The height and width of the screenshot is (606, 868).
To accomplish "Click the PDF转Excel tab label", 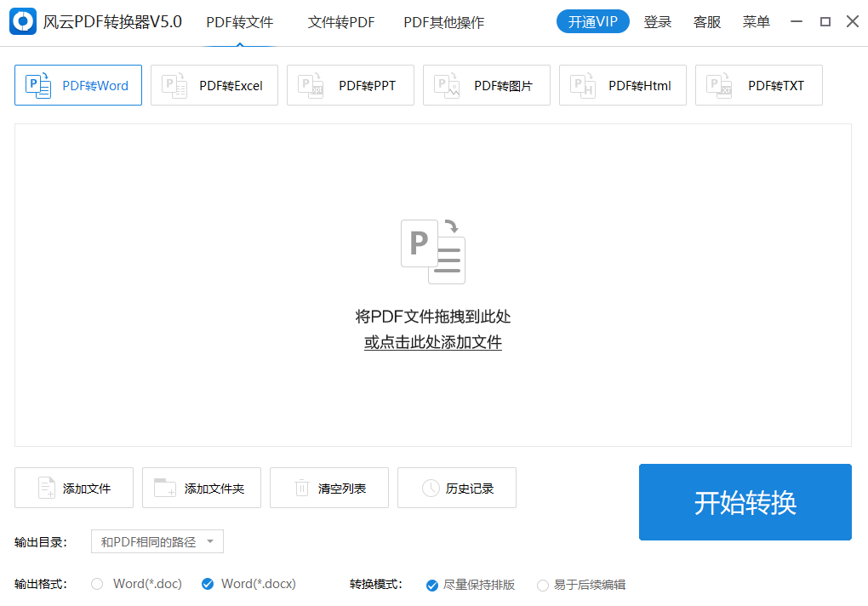I will pos(231,86).
